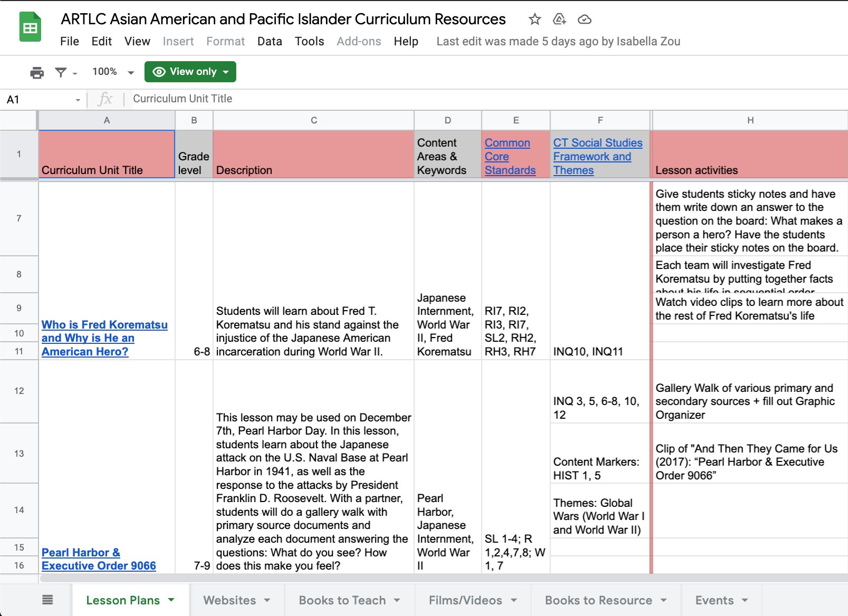
Task: Open Films/Videos tab options arrow
Action: tap(514, 600)
